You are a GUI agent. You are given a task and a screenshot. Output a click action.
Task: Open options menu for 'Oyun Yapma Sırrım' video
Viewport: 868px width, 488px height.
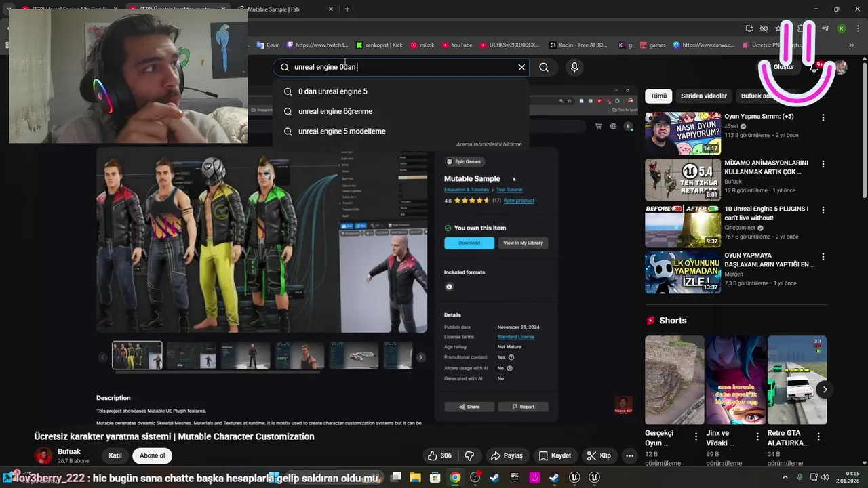(823, 118)
